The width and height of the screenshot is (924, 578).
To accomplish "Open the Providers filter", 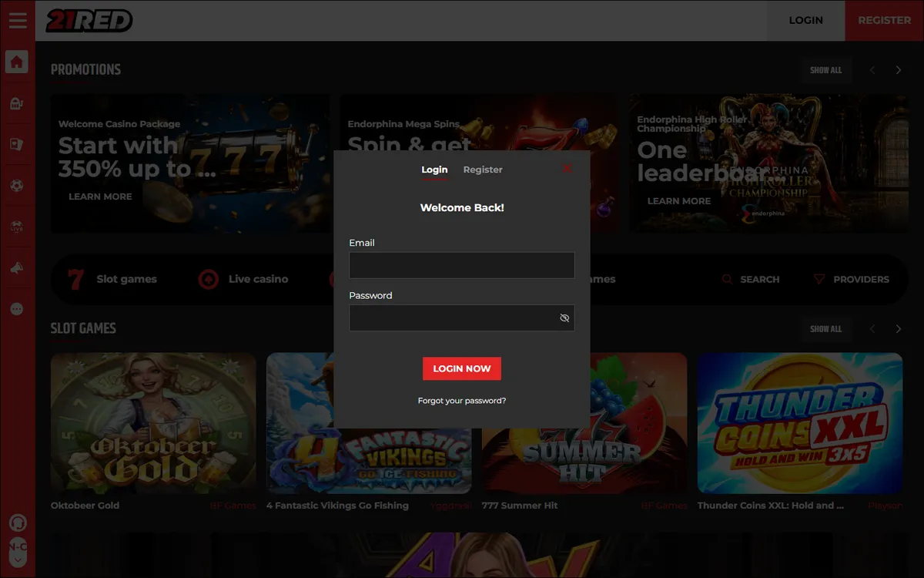I will point(851,279).
